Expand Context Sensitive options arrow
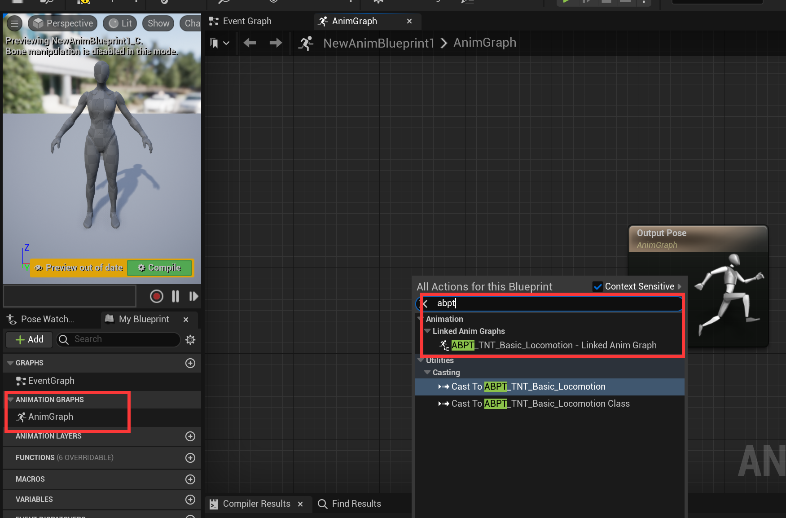786x518 pixels. (x=680, y=287)
